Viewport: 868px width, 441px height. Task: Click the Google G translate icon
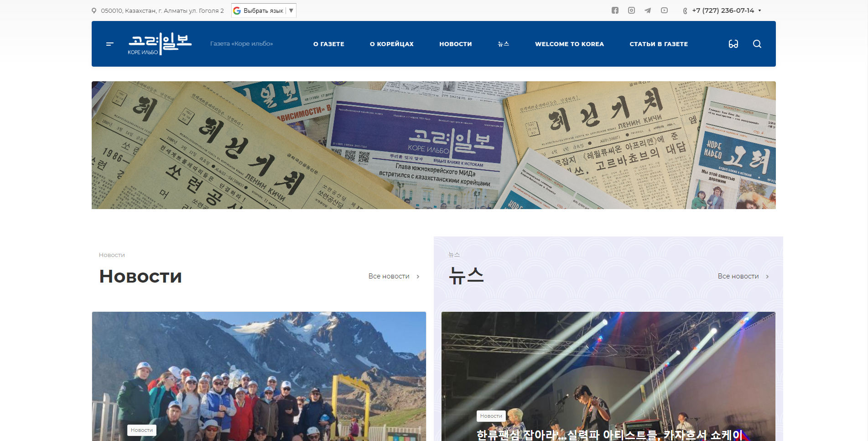coord(237,10)
